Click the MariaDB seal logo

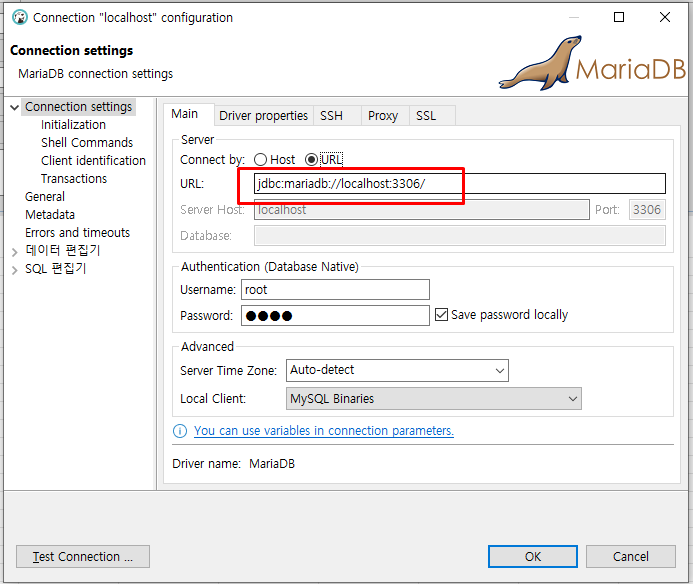(x=541, y=63)
